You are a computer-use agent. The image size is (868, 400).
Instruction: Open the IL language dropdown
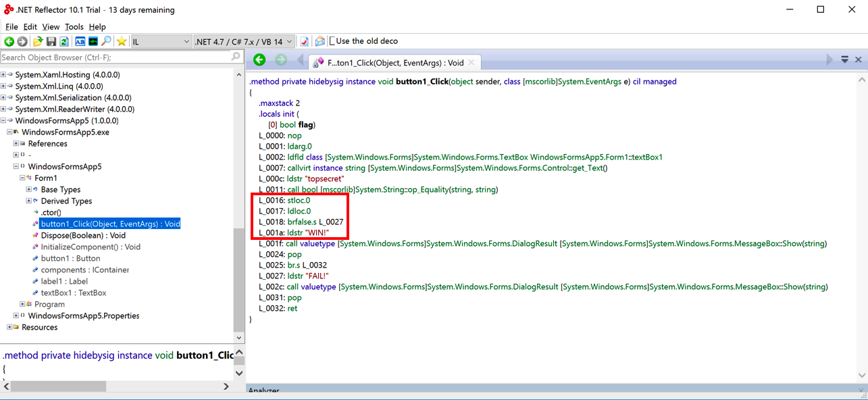pyautogui.click(x=186, y=42)
